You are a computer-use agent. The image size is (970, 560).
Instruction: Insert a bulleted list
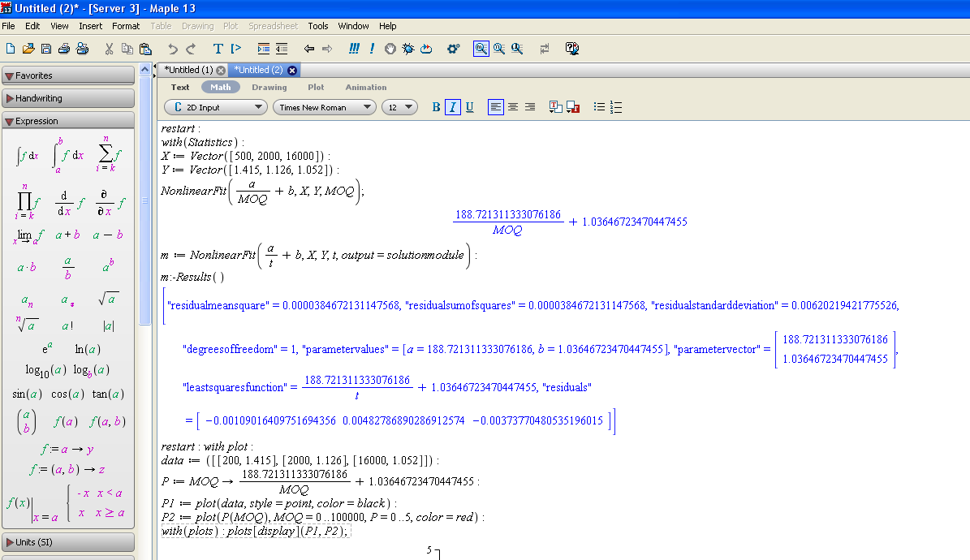[599, 107]
